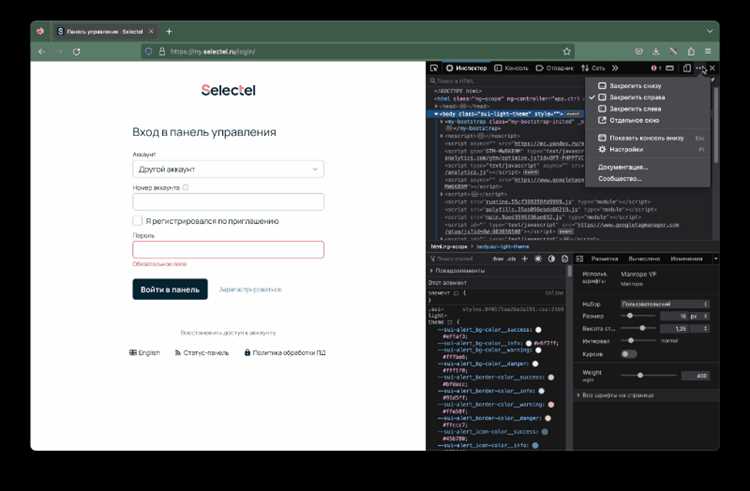Expand more DevTools tabs chevron

tap(615, 68)
